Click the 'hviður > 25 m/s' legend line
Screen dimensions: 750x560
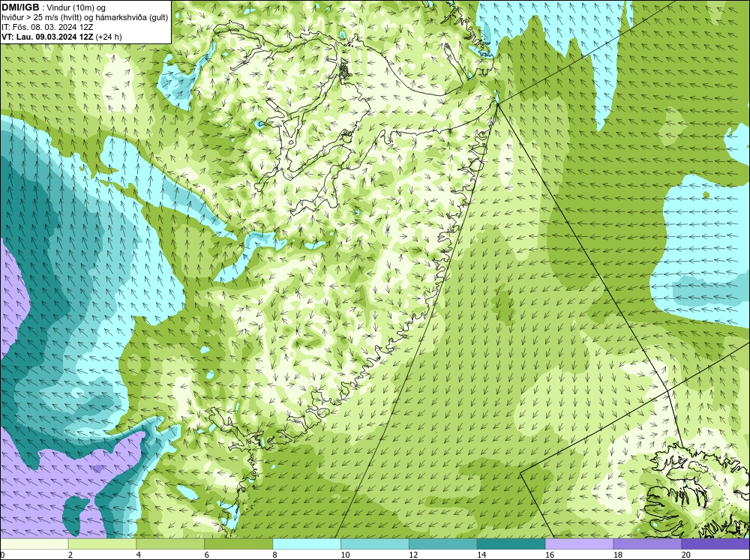click(85, 17)
